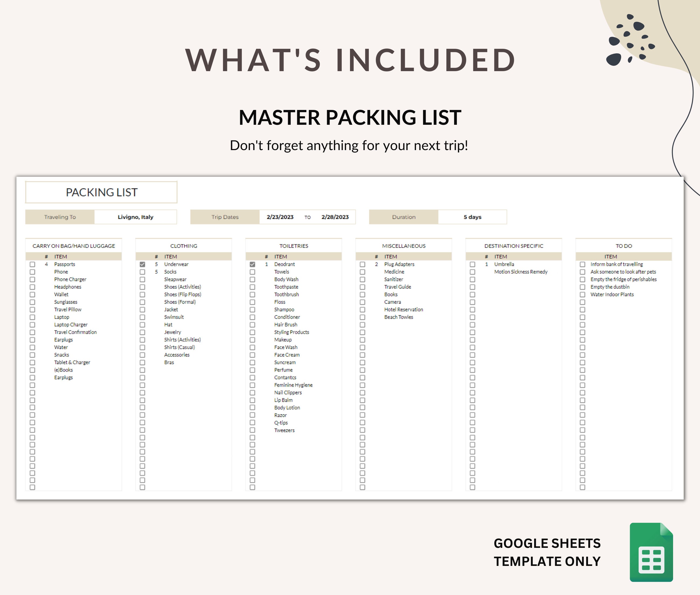700x595 pixels.
Task: Check the Passports checkbox
Action: coord(32,264)
